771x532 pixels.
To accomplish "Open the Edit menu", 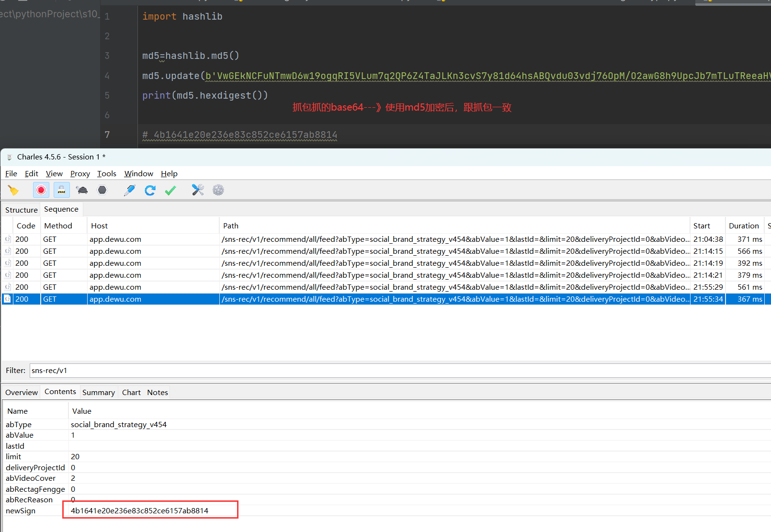I will [x=32, y=174].
